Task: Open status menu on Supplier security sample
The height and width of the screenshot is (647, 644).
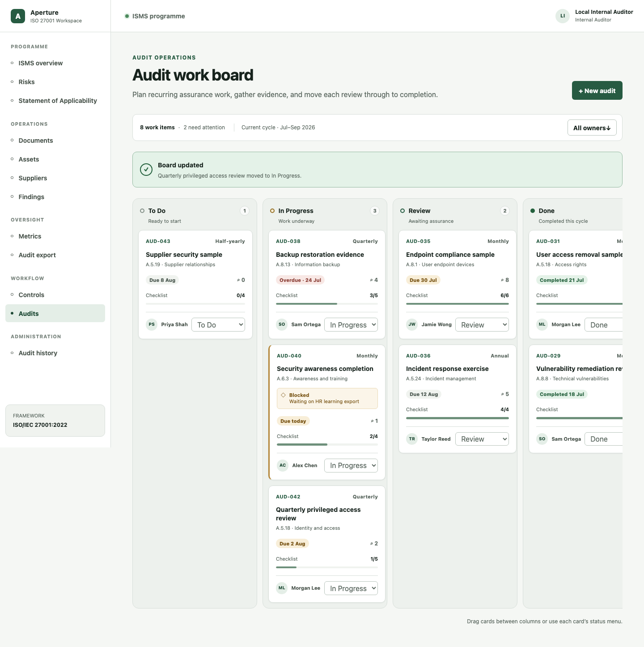Action: point(218,325)
